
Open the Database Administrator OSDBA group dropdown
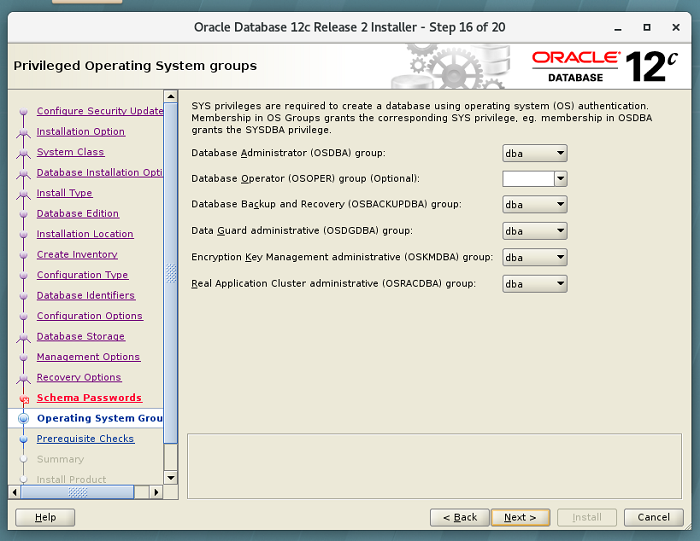tap(535, 153)
